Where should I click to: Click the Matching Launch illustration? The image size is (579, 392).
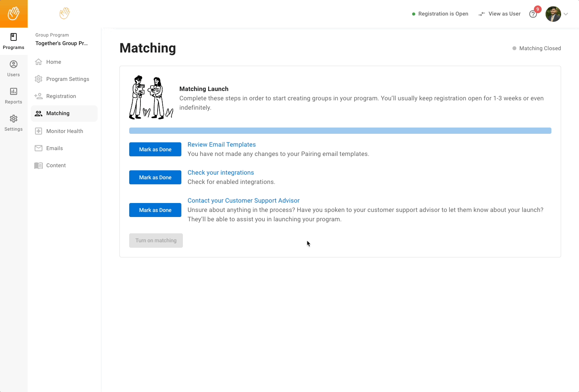click(151, 98)
